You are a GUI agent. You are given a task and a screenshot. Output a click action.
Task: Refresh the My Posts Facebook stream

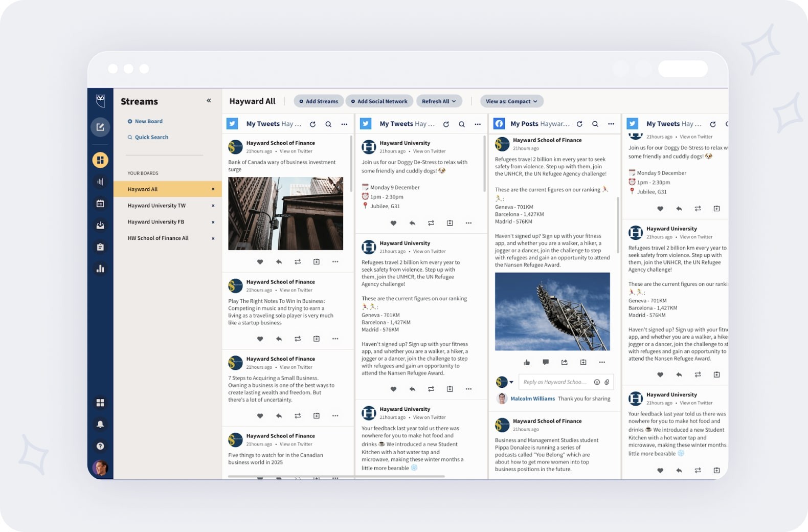[579, 124]
